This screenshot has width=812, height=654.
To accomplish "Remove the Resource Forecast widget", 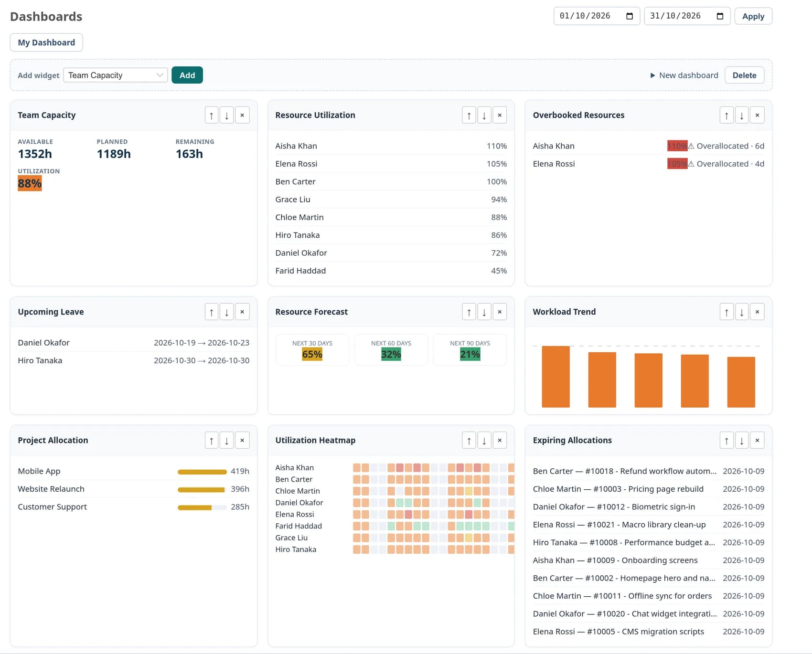I will pyautogui.click(x=500, y=312).
